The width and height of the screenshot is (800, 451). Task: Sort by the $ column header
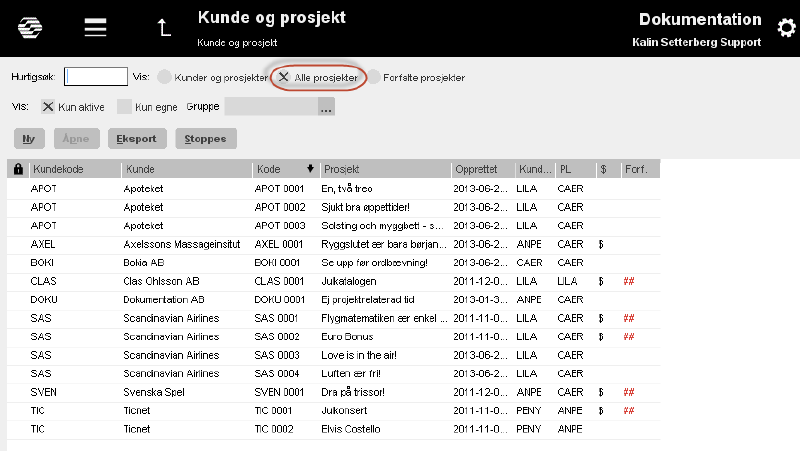click(608, 169)
